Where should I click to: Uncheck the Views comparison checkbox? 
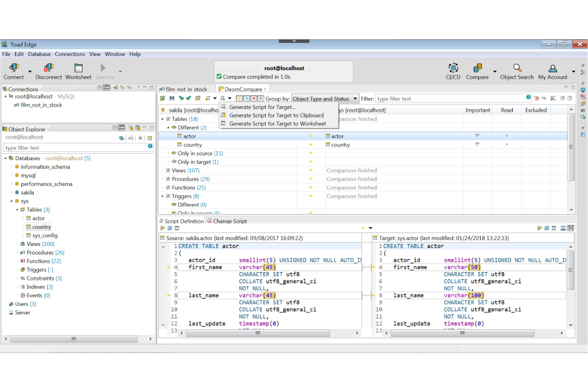(168, 170)
